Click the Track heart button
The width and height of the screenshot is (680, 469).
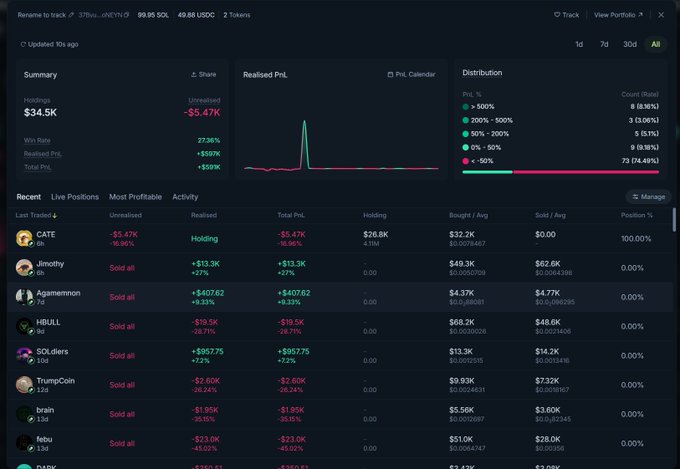click(x=566, y=15)
